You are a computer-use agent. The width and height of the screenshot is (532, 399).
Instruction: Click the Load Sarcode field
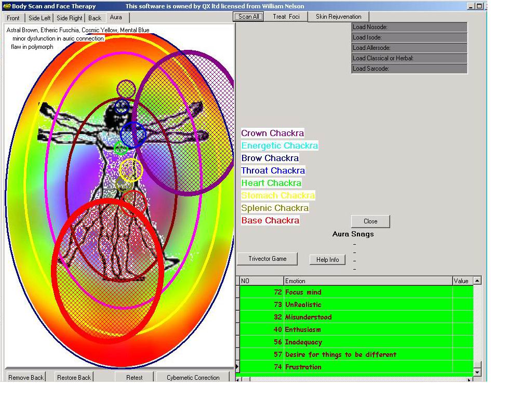click(409, 69)
